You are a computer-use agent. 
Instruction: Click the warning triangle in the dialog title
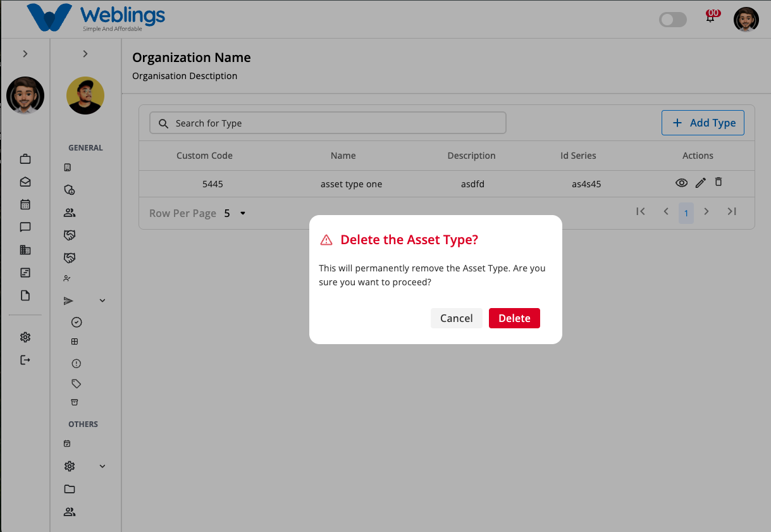[x=326, y=240]
